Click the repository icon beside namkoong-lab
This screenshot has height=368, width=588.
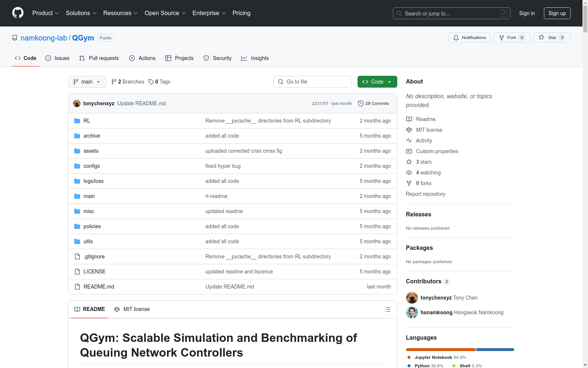point(15,38)
